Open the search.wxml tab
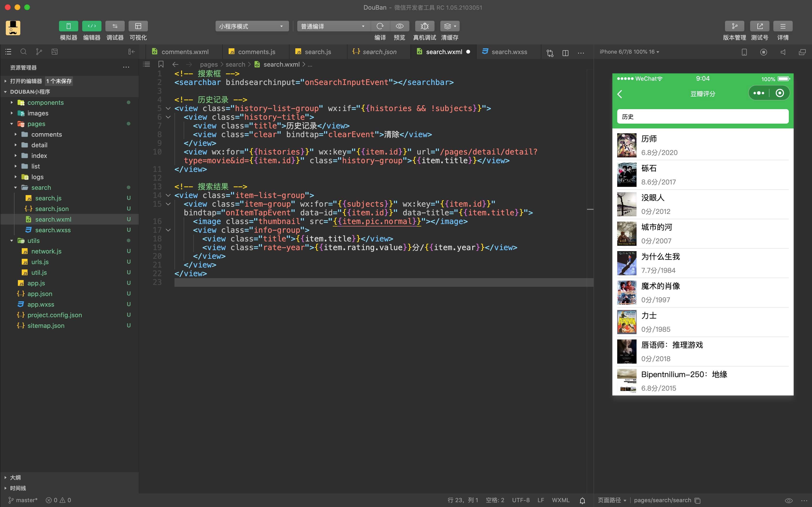 click(444, 51)
